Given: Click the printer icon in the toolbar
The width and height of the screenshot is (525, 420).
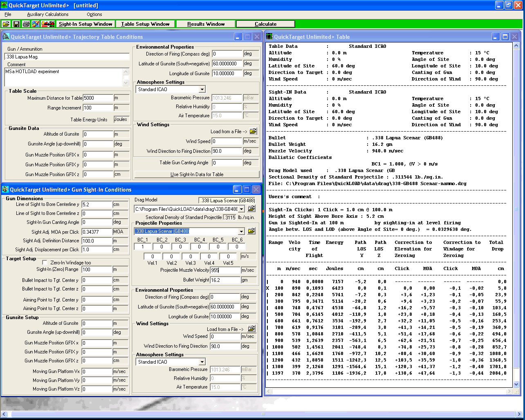Looking at the screenshot, I should coord(26,24).
